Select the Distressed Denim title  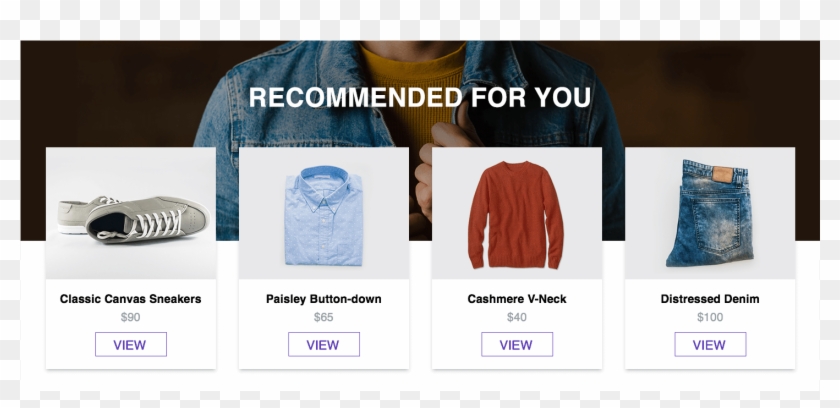coord(710,299)
